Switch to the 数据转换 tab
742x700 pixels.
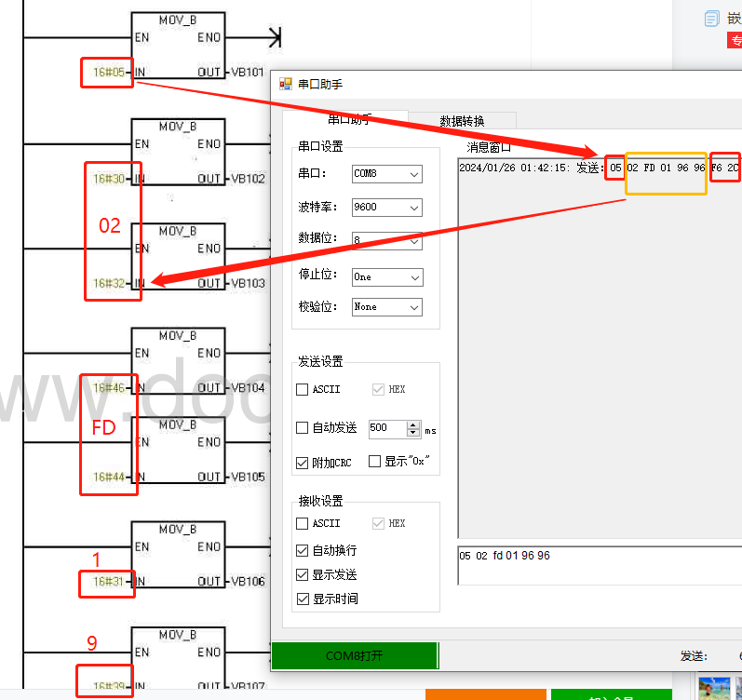pos(462,121)
